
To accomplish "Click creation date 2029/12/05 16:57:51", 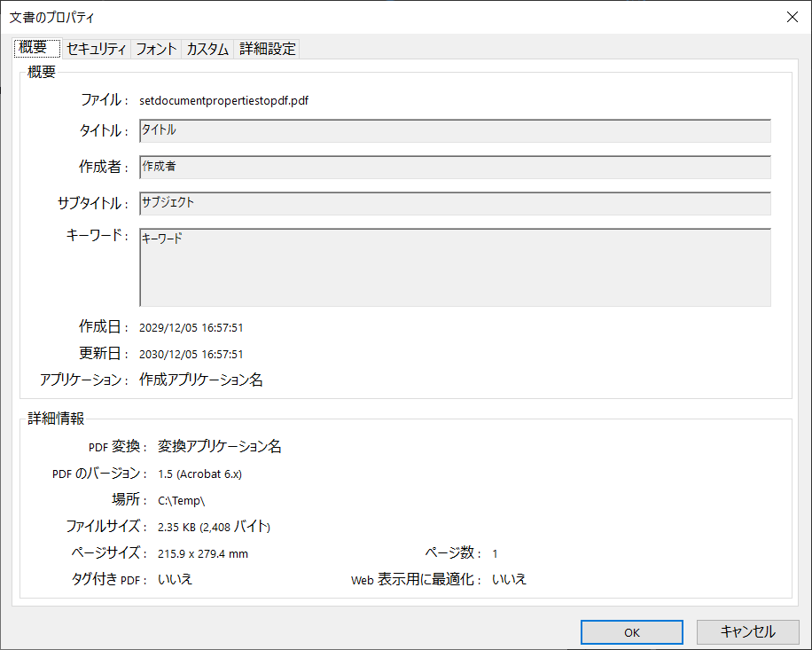I will [x=191, y=327].
